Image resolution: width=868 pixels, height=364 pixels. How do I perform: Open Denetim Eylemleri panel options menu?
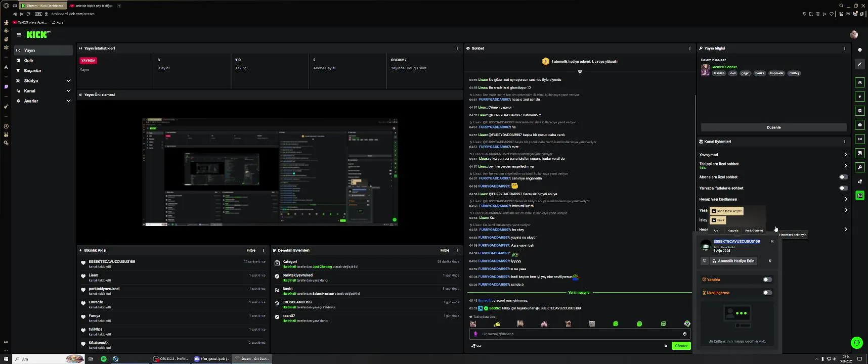457,250
